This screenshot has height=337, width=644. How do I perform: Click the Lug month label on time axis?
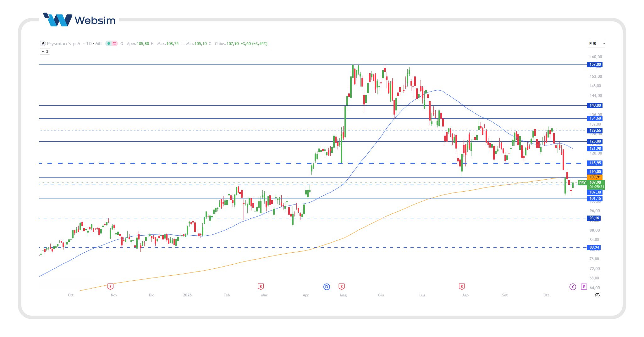coord(422,295)
